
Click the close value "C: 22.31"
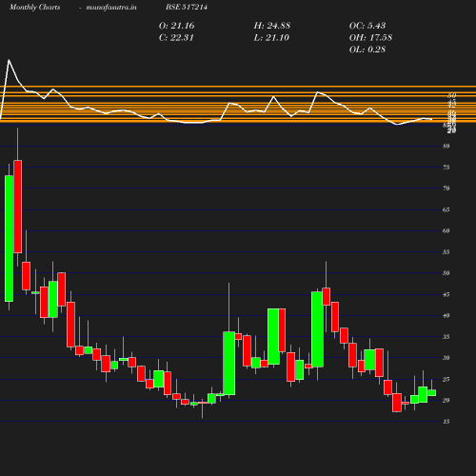click(x=176, y=38)
